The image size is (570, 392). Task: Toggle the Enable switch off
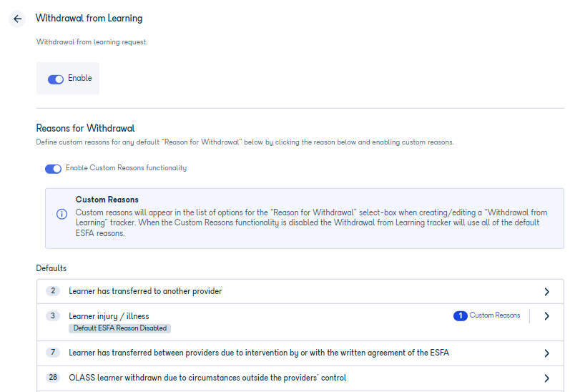click(x=56, y=79)
